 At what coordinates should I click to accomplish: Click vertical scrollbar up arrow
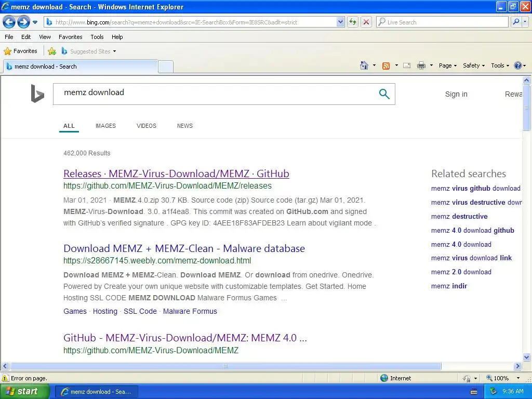pos(526,81)
